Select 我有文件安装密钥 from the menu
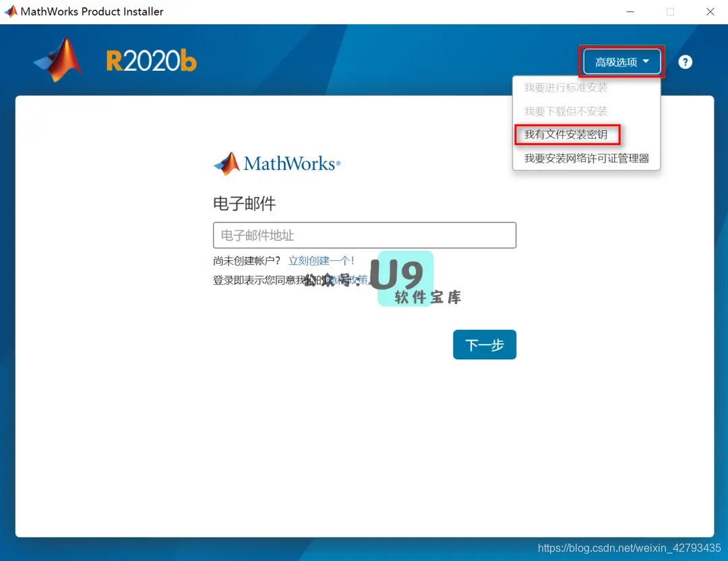The width and height of the screenshot is (728, 561). coord(568,134)
